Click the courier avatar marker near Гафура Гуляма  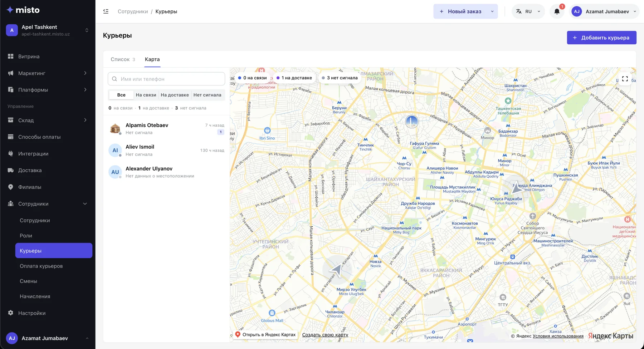tap(412, 122)
